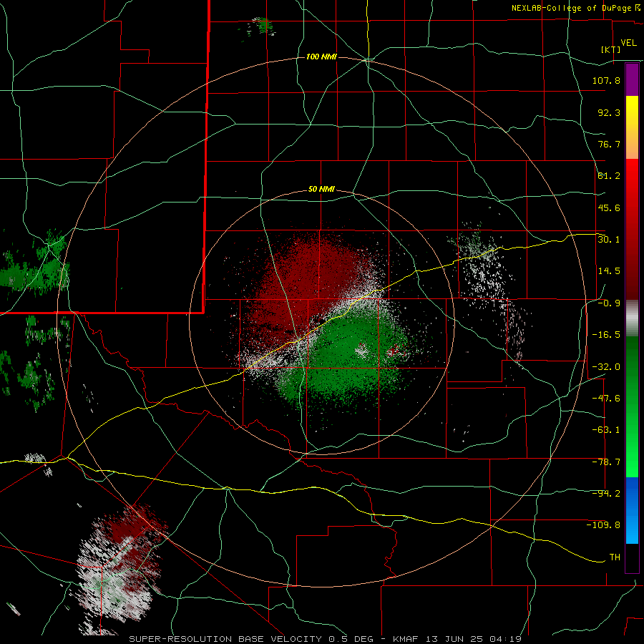Click the Super-Resolution Base Velocity caption text
The image size is (644, 644).
(x=254, y=639)
